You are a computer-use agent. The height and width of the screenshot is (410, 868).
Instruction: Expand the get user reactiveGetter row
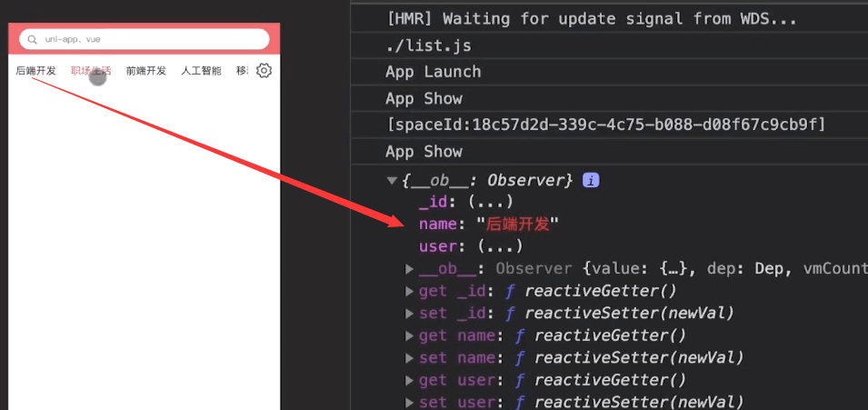coord(409,379)
